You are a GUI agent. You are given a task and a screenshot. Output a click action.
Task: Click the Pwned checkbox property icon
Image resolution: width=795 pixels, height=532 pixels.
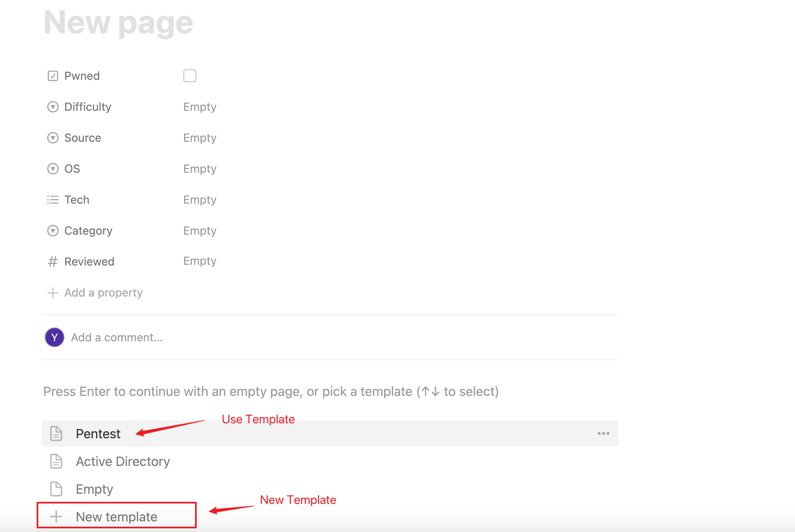point(53,76)
